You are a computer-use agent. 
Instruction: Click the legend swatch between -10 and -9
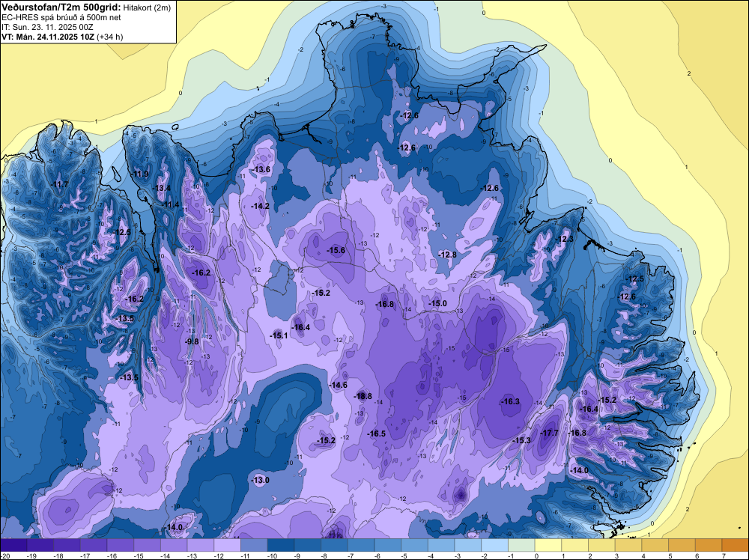pos(281,545)
